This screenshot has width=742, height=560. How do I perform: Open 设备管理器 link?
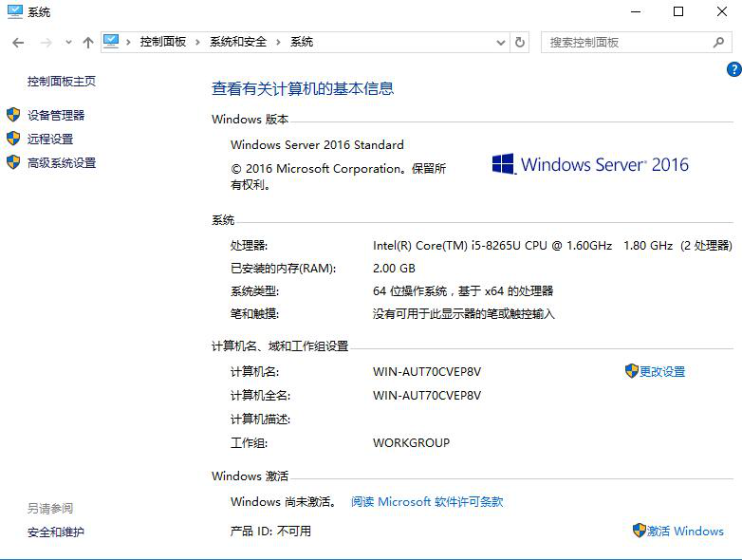tap(56, 115)
